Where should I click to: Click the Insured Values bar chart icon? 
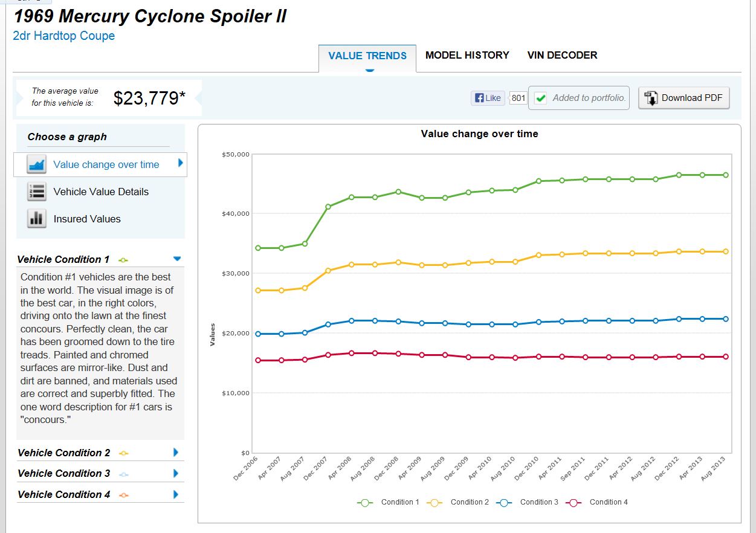click(36, 219)
